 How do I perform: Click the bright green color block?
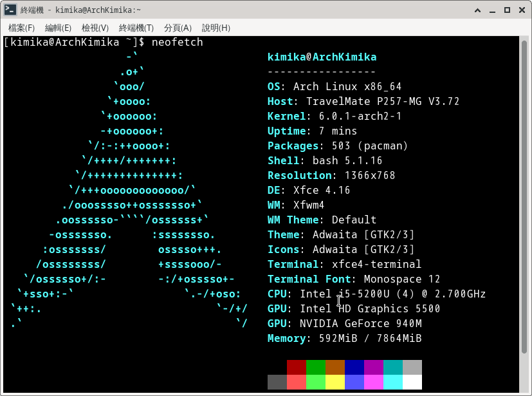coord(316,382)
